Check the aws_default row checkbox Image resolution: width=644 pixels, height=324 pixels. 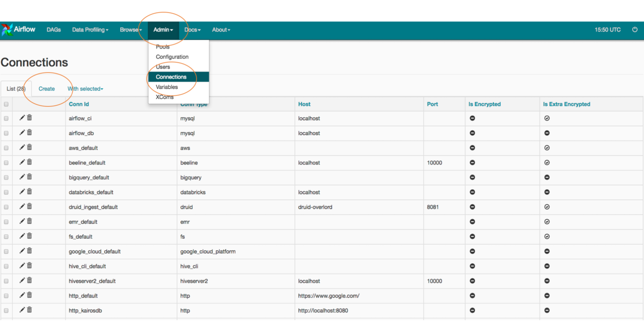(x=6, y=148)
